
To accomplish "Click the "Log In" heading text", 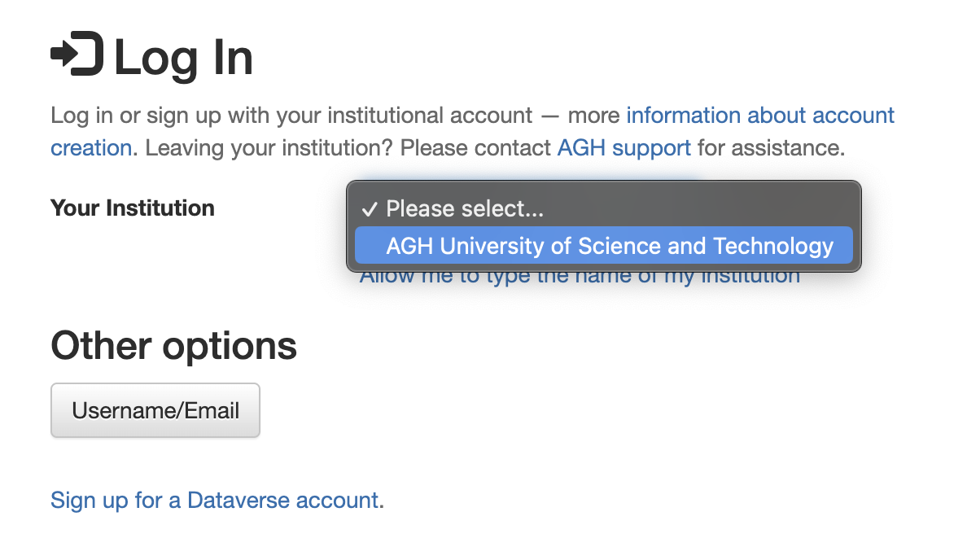I will click(184, 58).
